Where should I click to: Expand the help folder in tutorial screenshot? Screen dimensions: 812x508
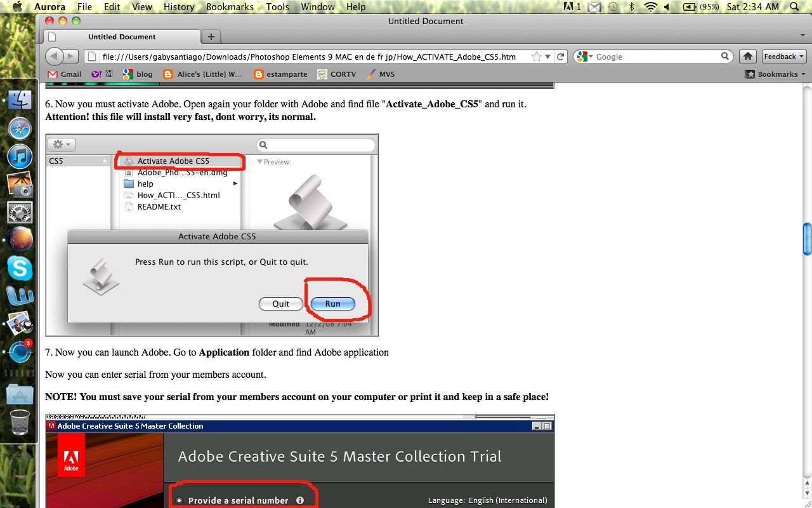[235, 184]
